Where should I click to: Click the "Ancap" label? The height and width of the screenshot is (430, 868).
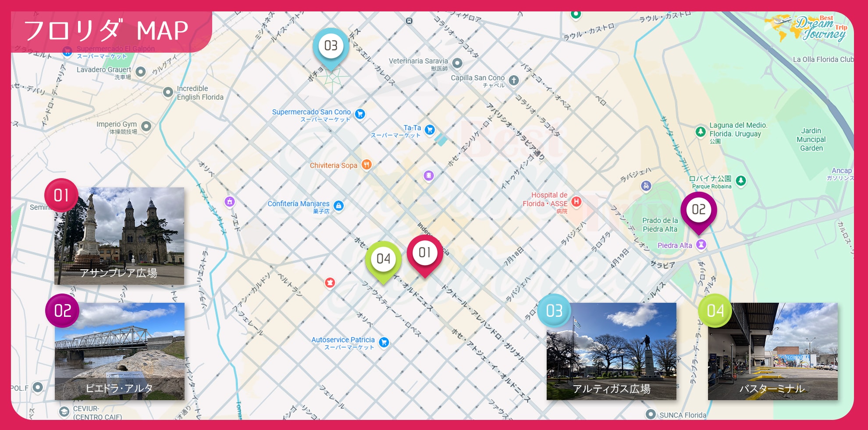842,170
